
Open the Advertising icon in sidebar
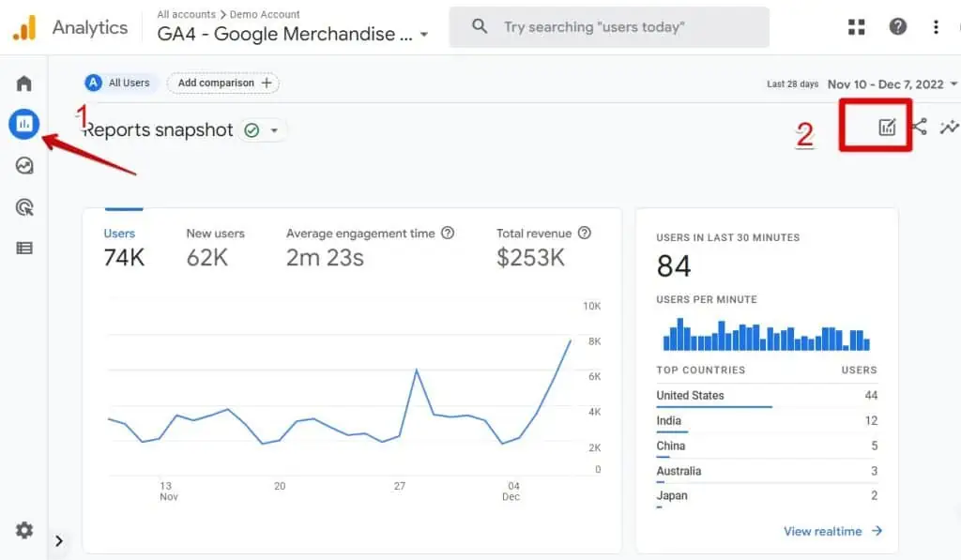pos(24,207)
